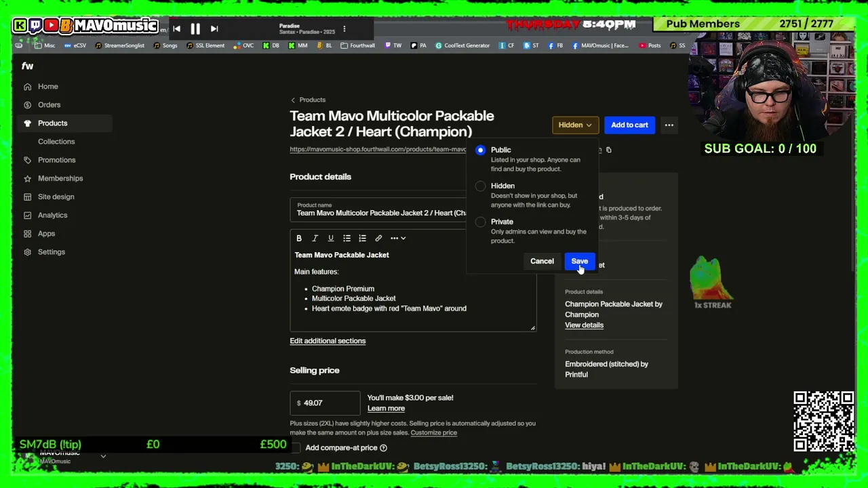
Task: Select the Private visibility option
Action: [481, 222]
